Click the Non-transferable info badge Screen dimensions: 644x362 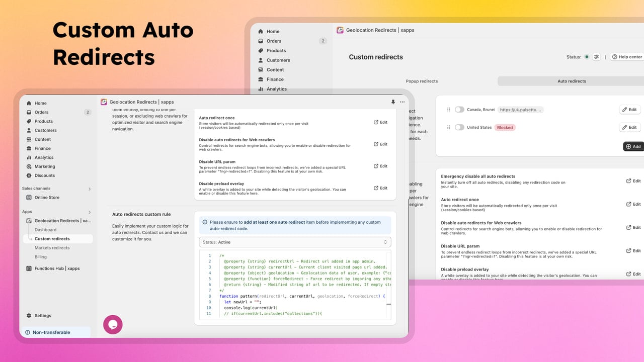56,332
